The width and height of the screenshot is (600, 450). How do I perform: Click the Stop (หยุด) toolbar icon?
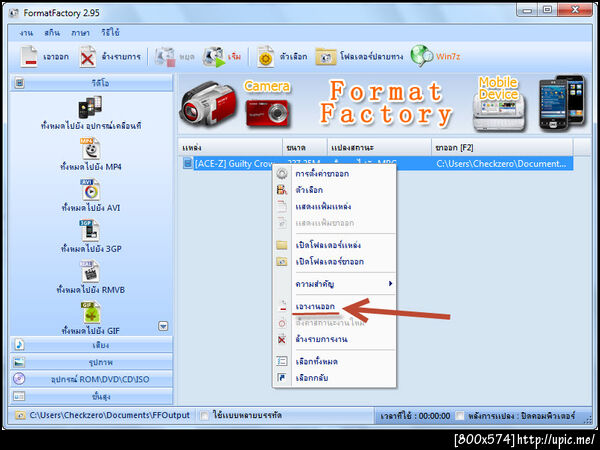click(x=165, y=57)
